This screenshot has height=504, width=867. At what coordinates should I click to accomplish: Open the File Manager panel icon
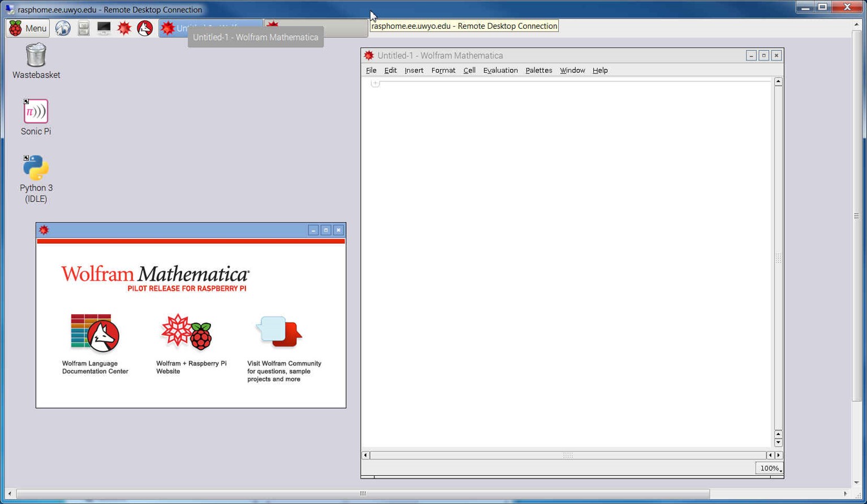84,28
